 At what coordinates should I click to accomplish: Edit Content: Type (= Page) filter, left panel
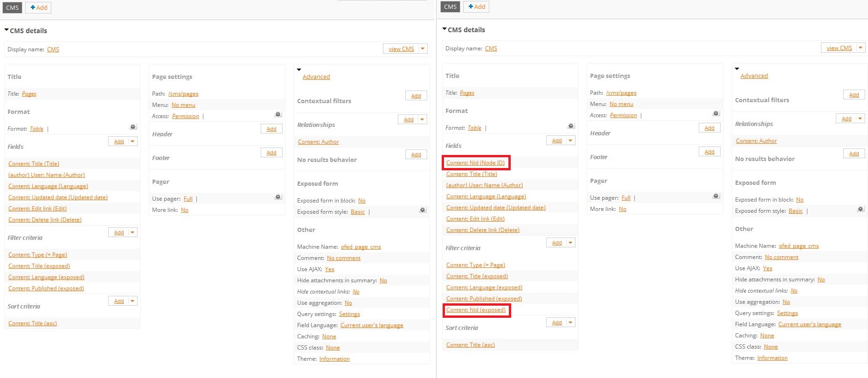(x=38, y=255)
